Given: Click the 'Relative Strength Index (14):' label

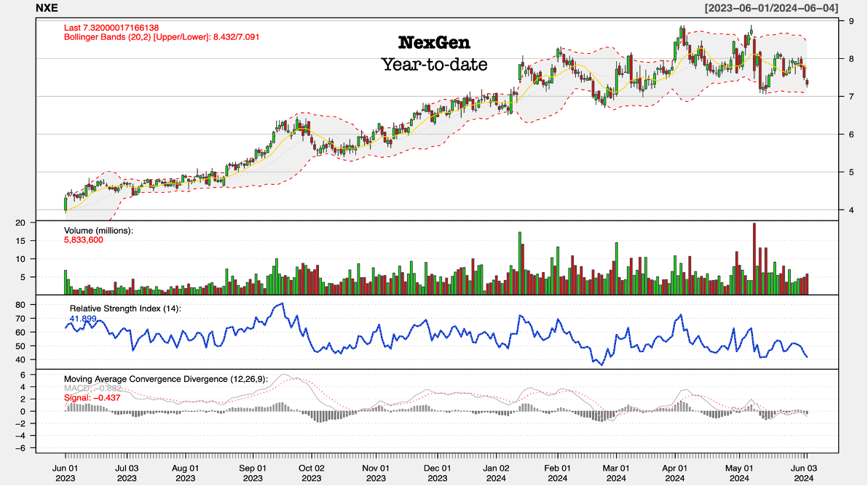Looking at the screenshot, I should (125, 308).
